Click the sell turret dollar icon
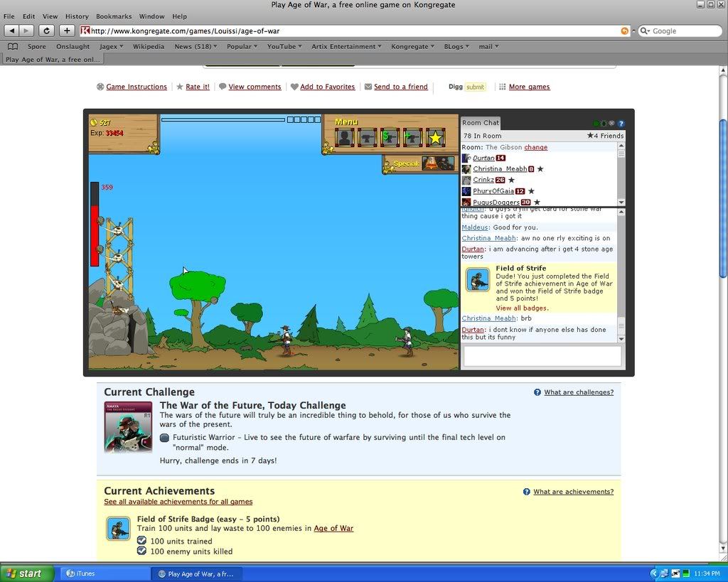Image resolution: width=728 pixels, height=582 pixels. [390, 137]
